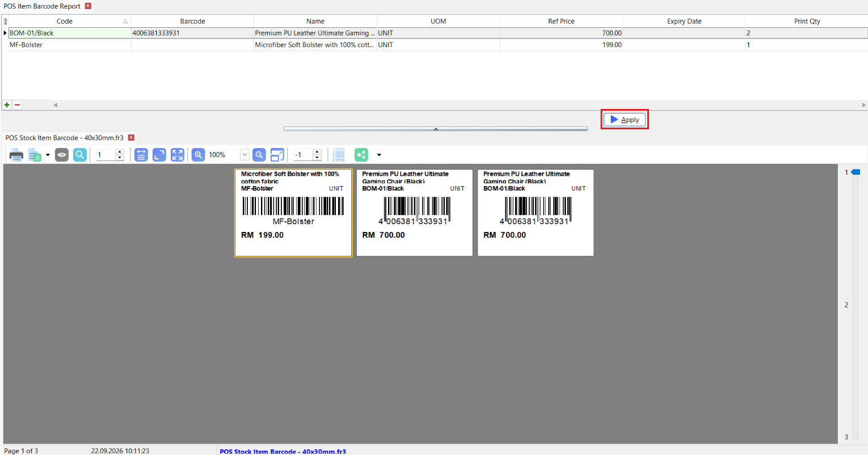Viewport: 868px width, 455px height.
Task: Select the last Premium PU Leather label
Action: point(536,213)
